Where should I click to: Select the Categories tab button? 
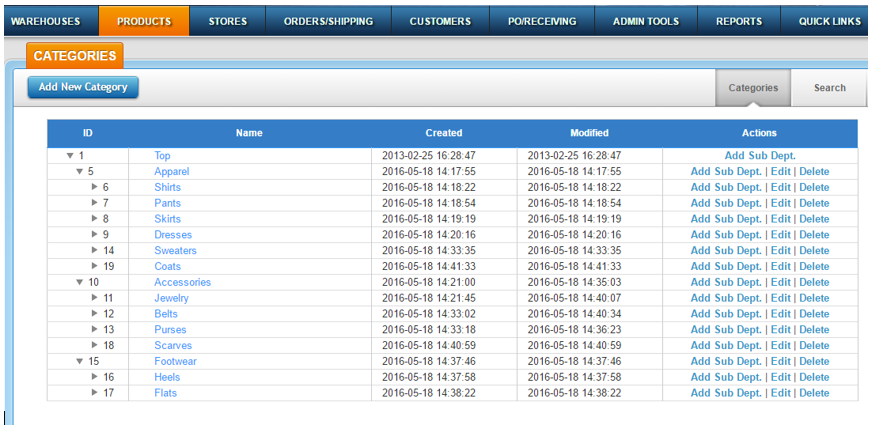pyautogui.click(x=753, y=88)
